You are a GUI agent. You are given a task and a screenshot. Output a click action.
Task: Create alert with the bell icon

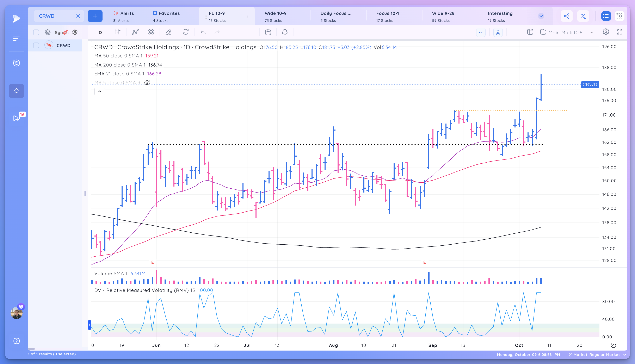pyautogui.click(x=285, y=32)
